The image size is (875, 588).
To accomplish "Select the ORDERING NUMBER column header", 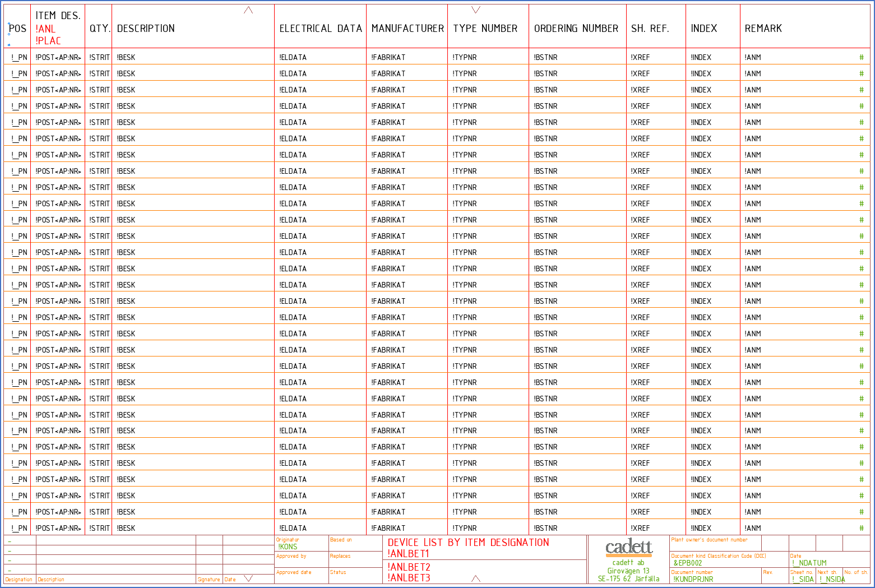I will pyautogui.click(x=576, y=29).
